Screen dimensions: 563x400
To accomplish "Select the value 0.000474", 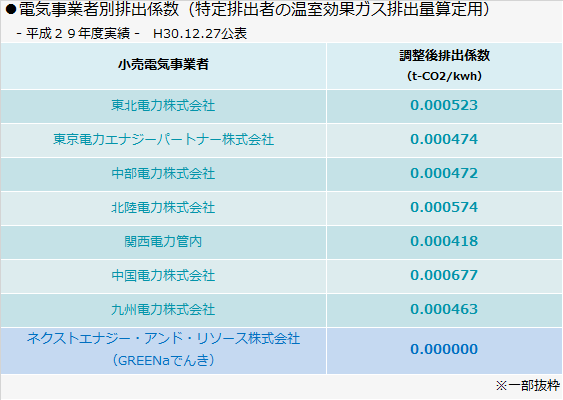I will (x=444, y=139).
